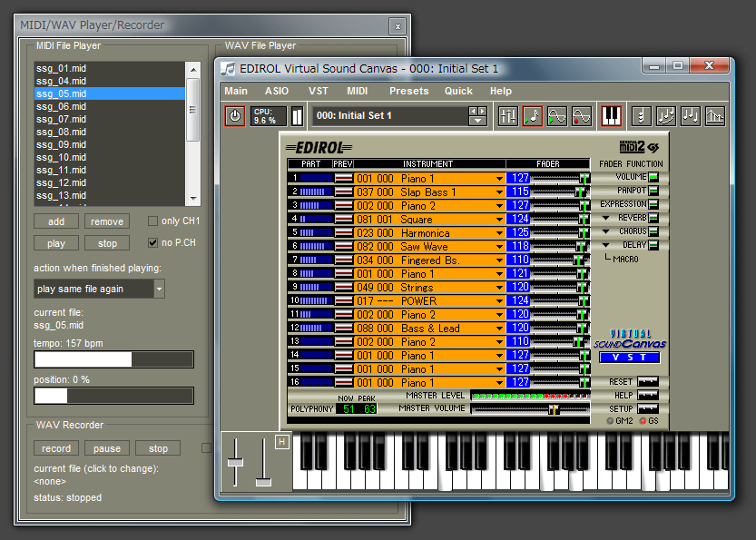Click the pause button in WAV Recorder

pos(107,448)
